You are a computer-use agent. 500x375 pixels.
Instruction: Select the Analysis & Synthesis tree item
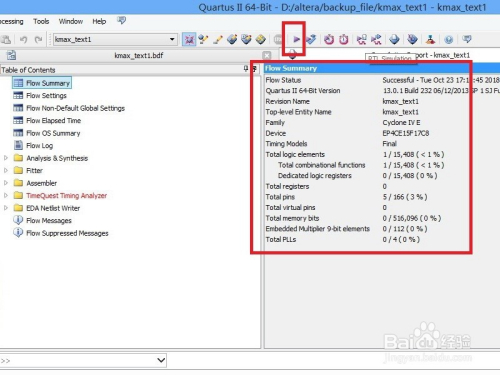(x=57, y=158)
